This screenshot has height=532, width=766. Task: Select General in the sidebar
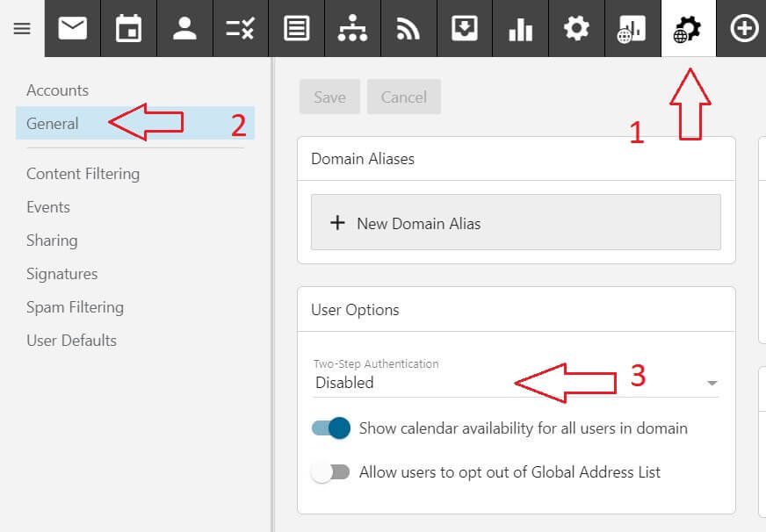point(134,123)
